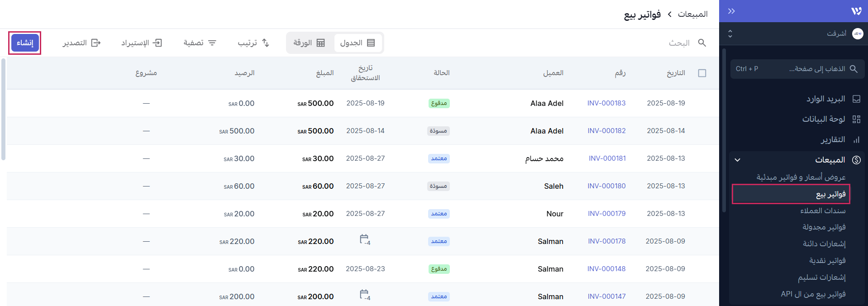Select all invoices with header checkbox
The image size is (868, 306).
pos(702,73)
